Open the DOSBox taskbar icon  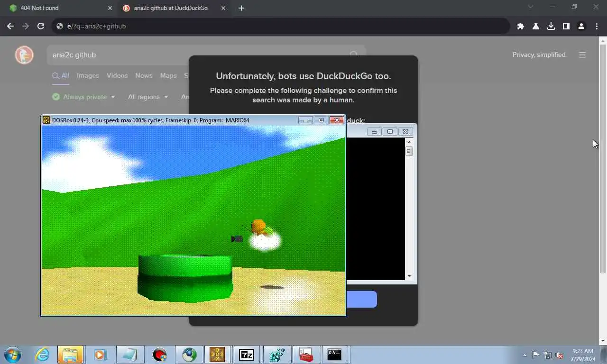(x=217, y=355)
